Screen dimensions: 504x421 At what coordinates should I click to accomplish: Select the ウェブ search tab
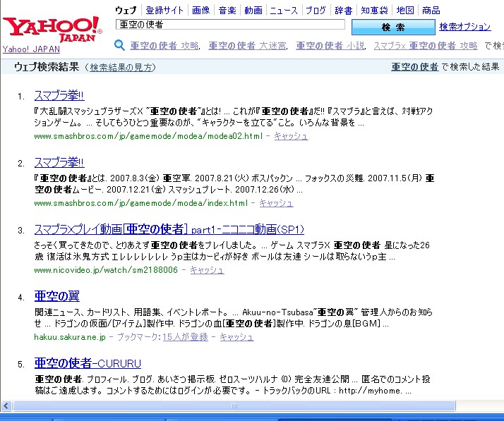(126, 11)
